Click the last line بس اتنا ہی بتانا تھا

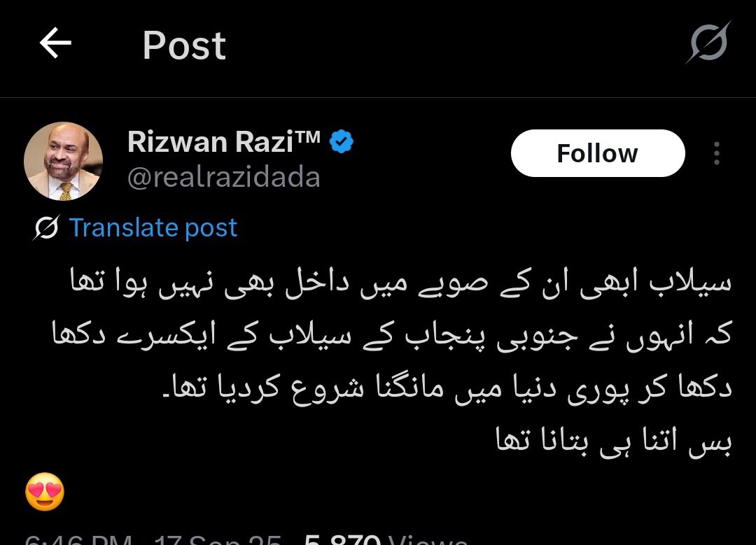coord(614,441)
